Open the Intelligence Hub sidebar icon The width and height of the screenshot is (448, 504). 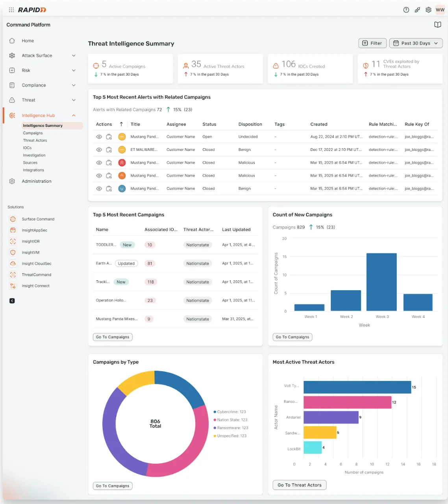12,115
